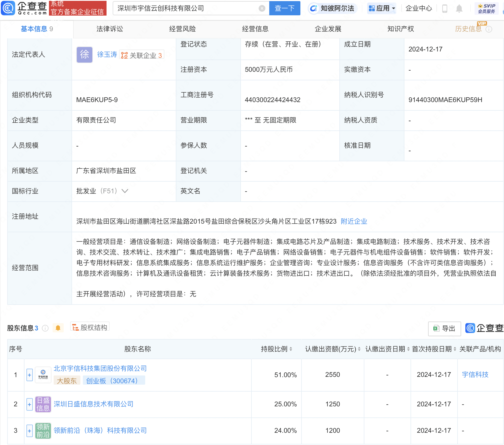Select registration number 440300224424432

pyautogui.click(x=273, y=100)
